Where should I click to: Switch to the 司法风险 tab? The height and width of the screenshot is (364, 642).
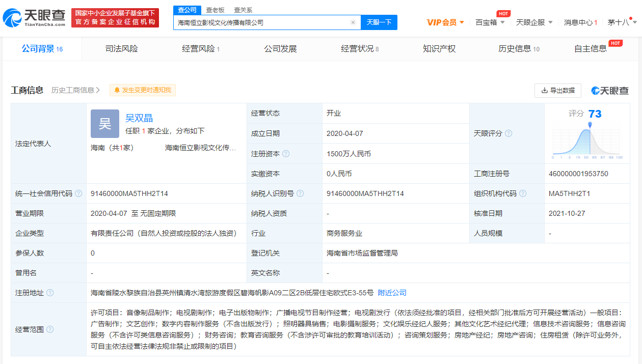point(121,49)
